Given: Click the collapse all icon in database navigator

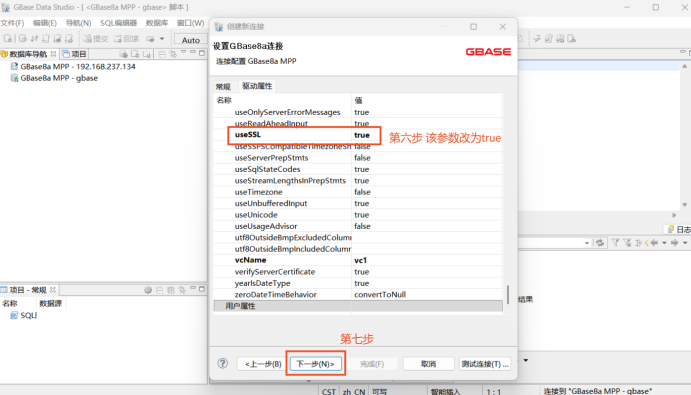Looking at the screenshot, I should pos(162,54).
